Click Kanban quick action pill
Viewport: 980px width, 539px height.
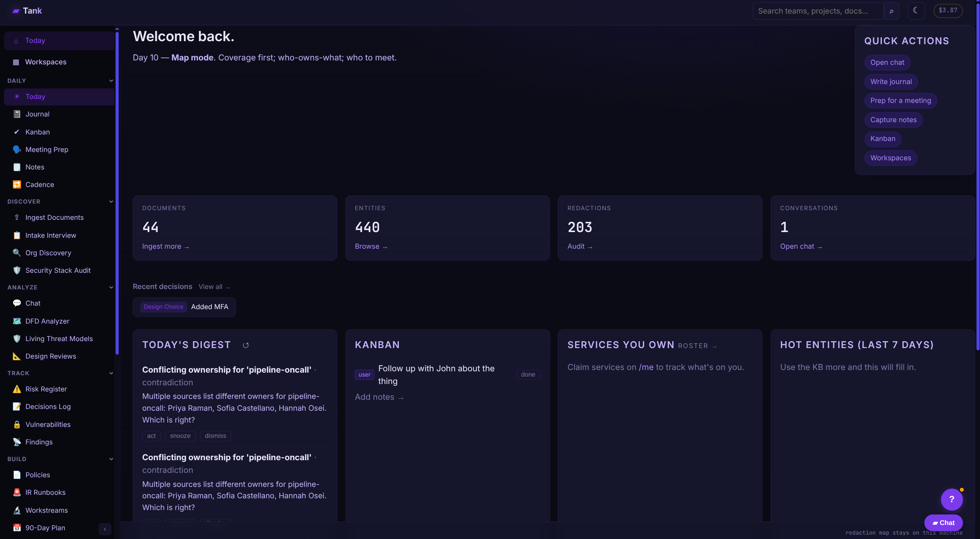(x=883, y=139)
